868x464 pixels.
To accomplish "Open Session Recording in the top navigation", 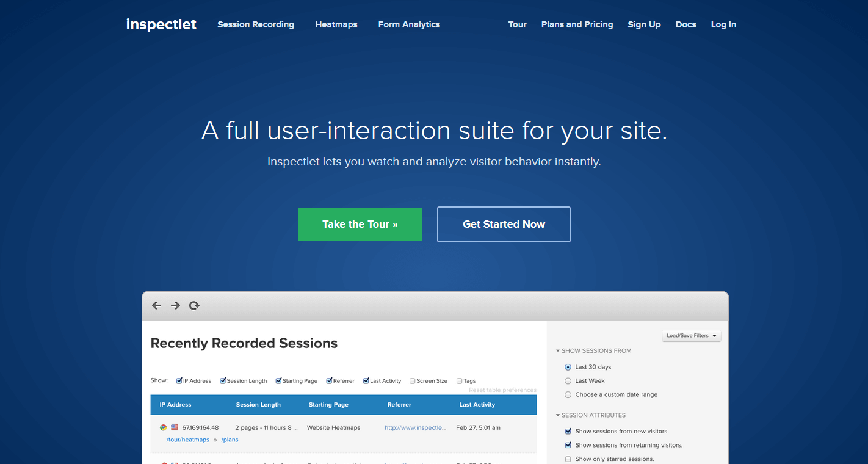I will pos(256,24).
